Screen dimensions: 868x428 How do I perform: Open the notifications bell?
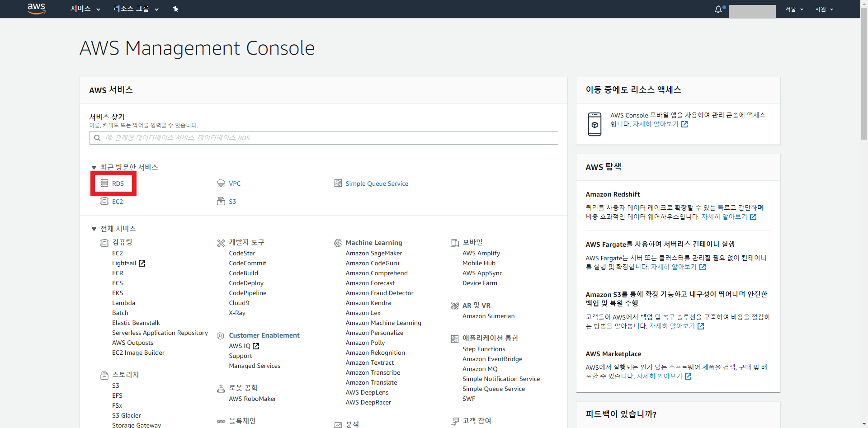pos(718,9)
